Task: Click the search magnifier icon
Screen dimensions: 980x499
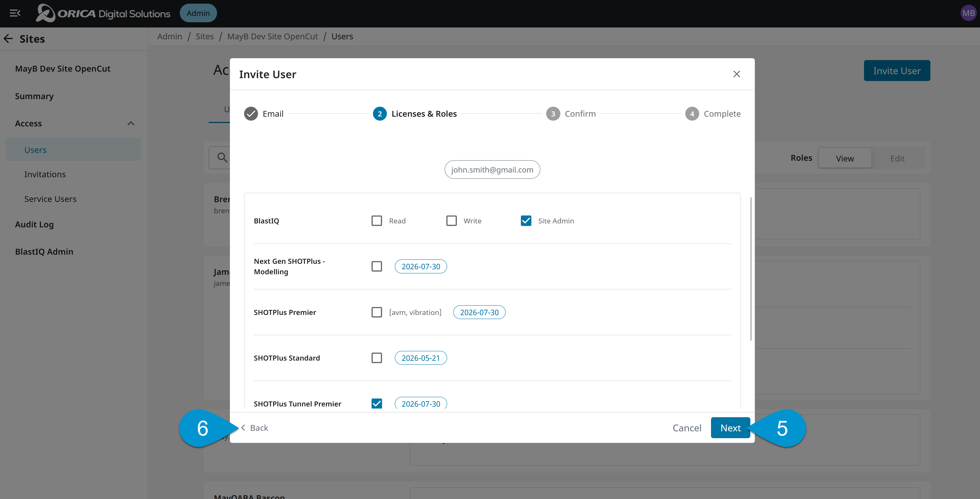Action: pos(222,157)
